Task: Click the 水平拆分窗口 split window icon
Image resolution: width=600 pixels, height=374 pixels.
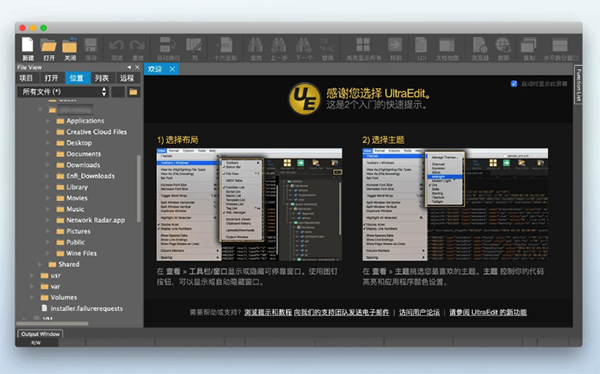Action: tap(561, 49)
